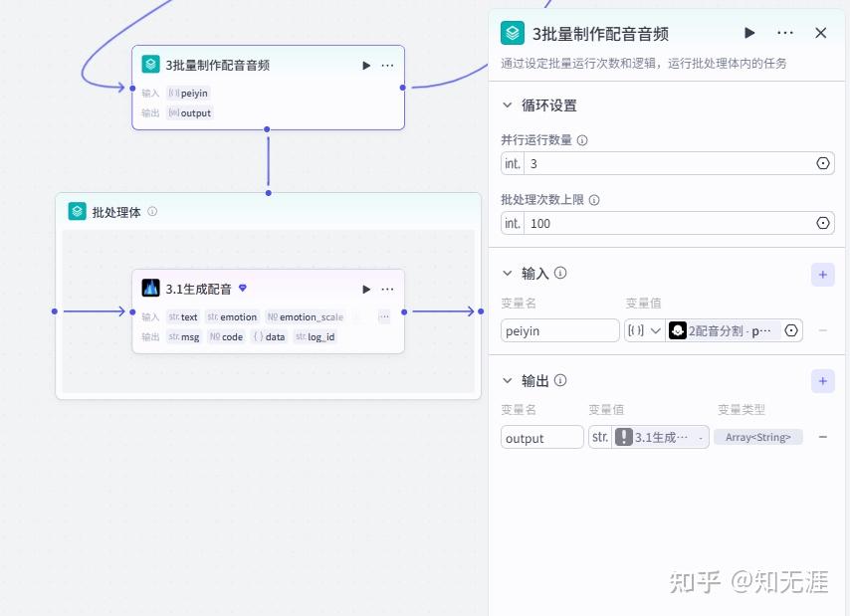Click left input port of 3.1生成配音 node
Screen dimensions: 850x616
132,312
